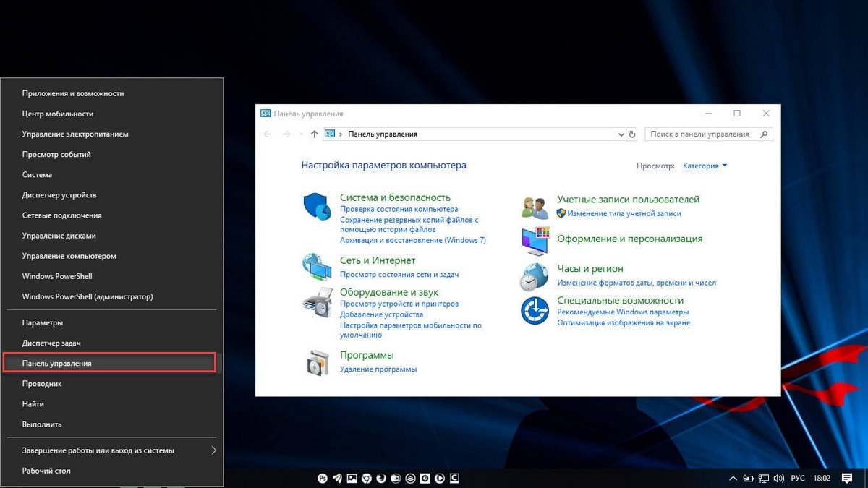Viewport: 868px width, 488px height.
Task: Open the volume control in system tray
Action: point(779,479)
